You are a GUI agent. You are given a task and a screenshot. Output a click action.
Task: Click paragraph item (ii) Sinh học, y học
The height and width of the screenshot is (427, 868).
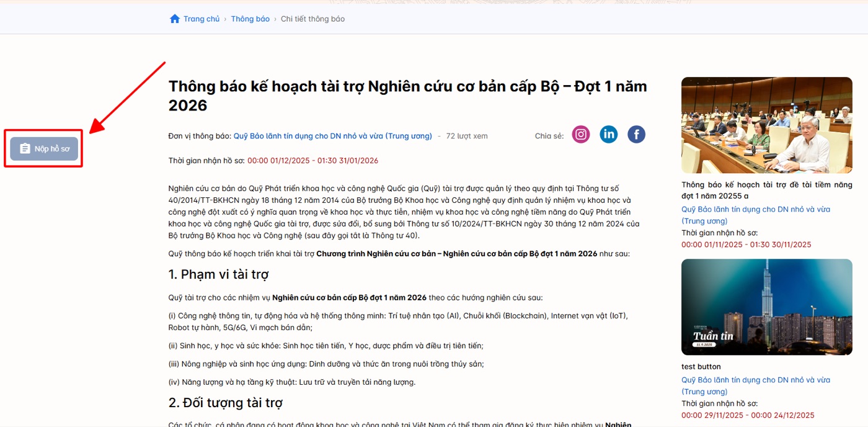(325, 346)
